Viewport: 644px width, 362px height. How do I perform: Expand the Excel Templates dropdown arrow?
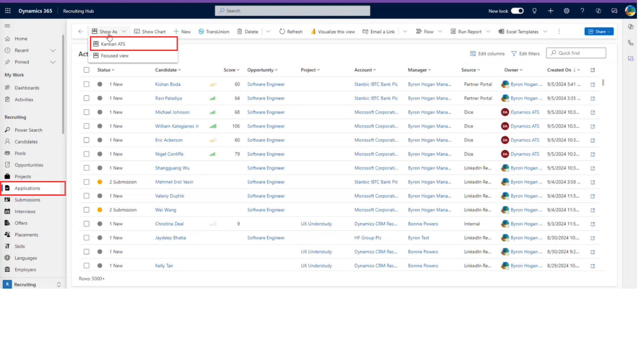(x=545, y=32)
